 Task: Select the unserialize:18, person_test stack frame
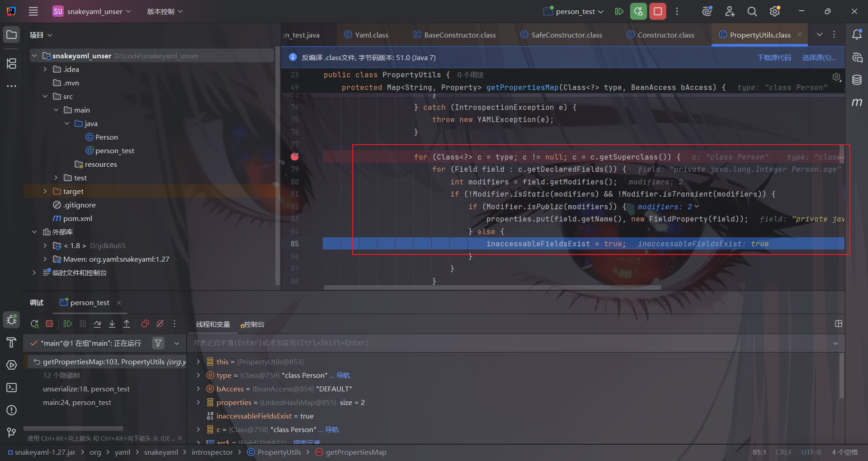click(86, 389)
